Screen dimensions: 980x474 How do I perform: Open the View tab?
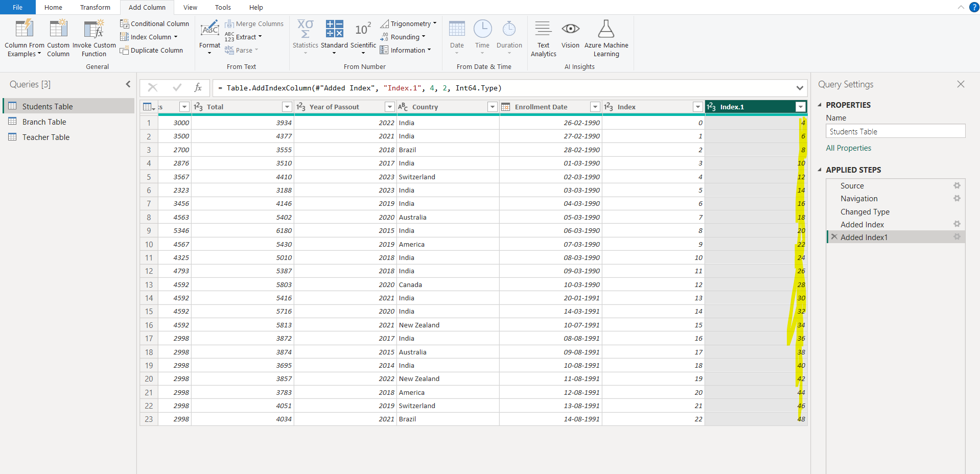coord(190,7)
